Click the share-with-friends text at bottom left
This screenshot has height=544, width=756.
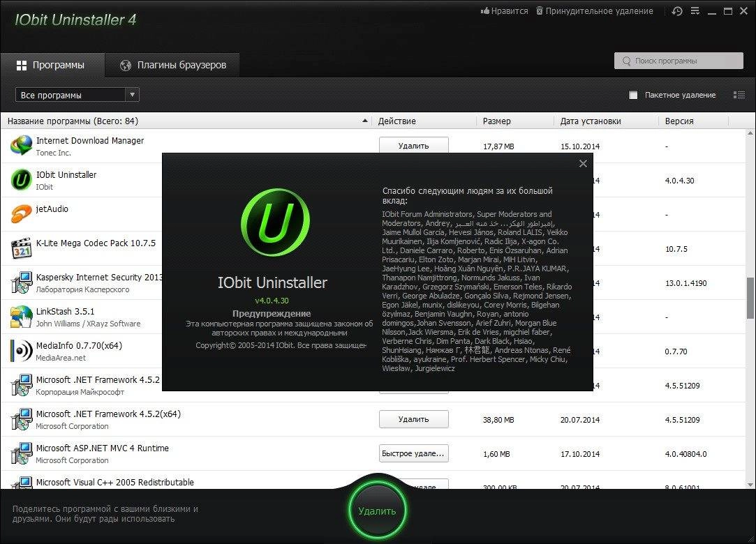pyautogui.click(x=105, y=513)
